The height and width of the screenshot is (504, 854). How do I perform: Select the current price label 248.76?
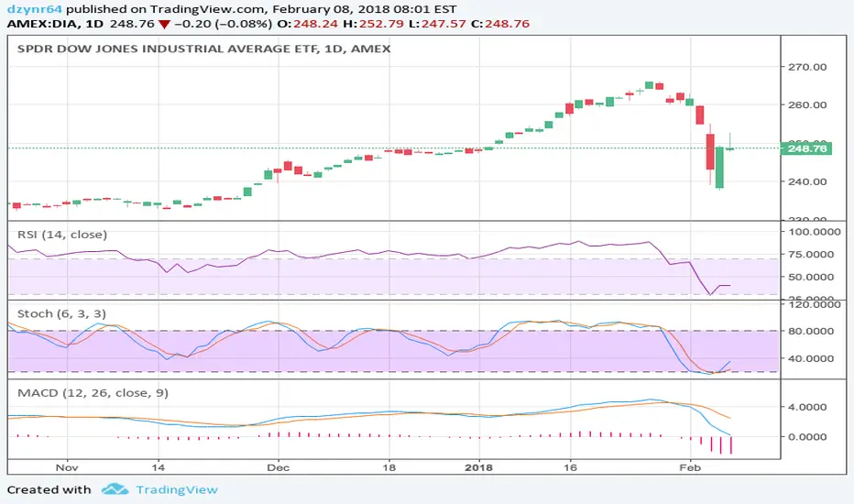coord(806,148)
